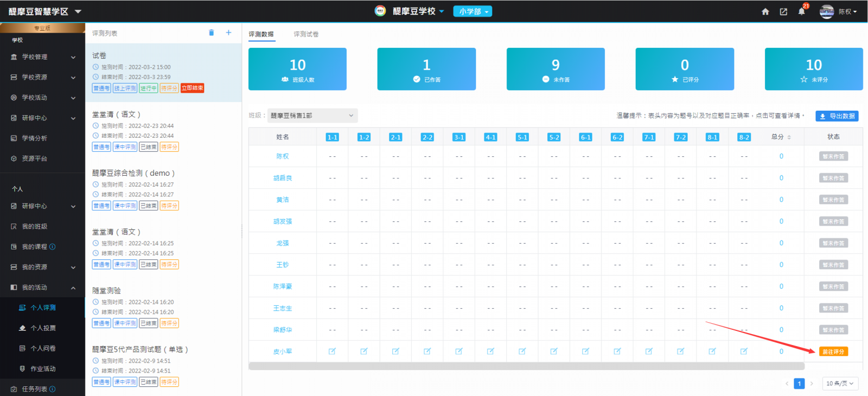Click the 导出数据 export button
This screenshot has height=396, width=868.
(837, 116)
